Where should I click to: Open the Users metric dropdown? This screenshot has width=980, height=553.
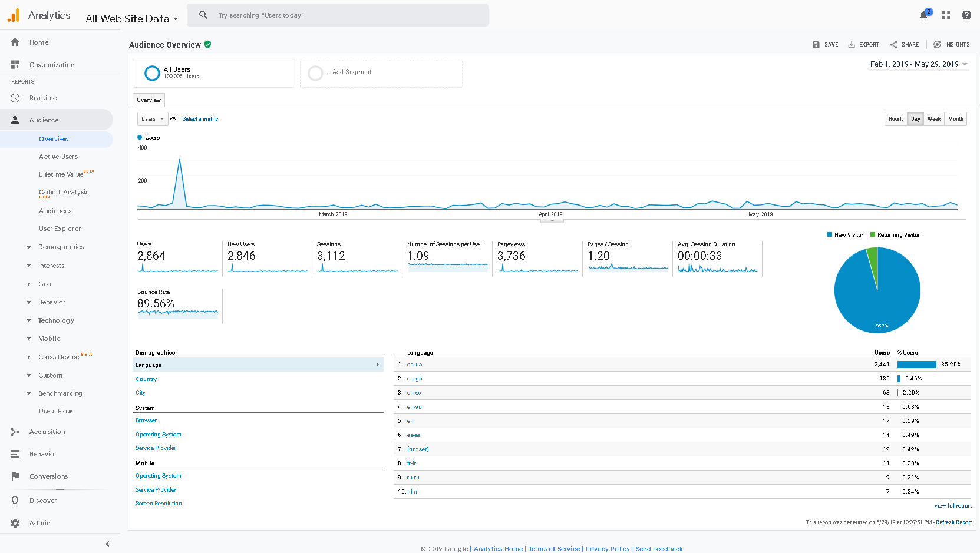click(152, 118)
